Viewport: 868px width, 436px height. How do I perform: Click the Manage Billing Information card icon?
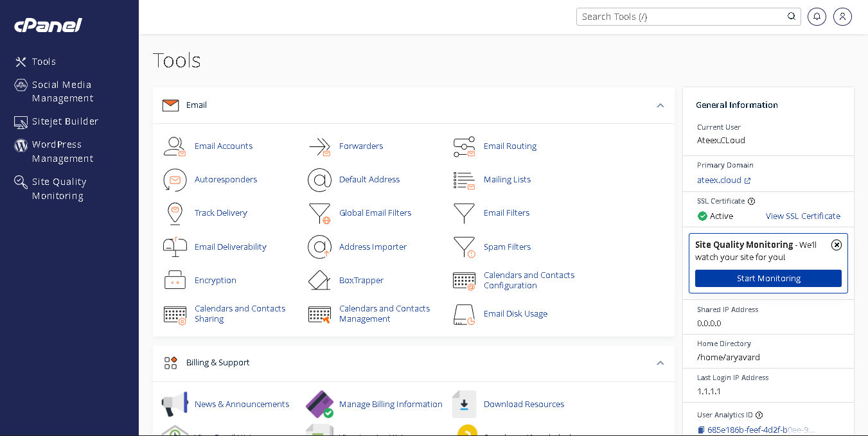point(319,405)
